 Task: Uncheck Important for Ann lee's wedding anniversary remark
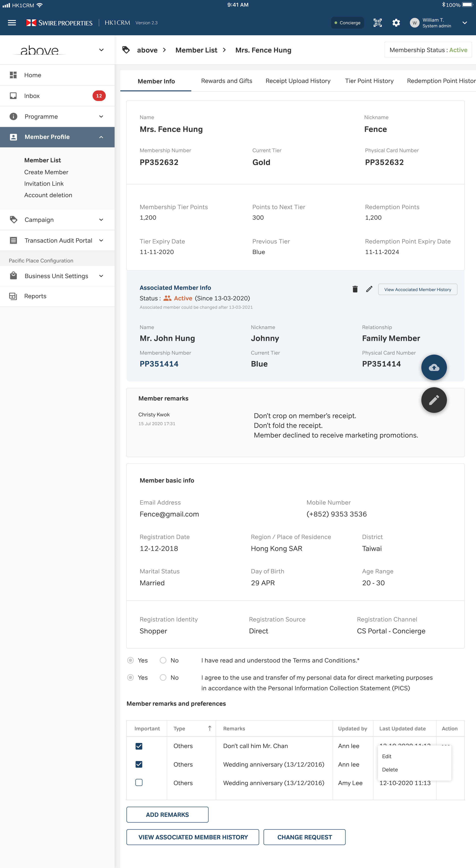[139, 764]
